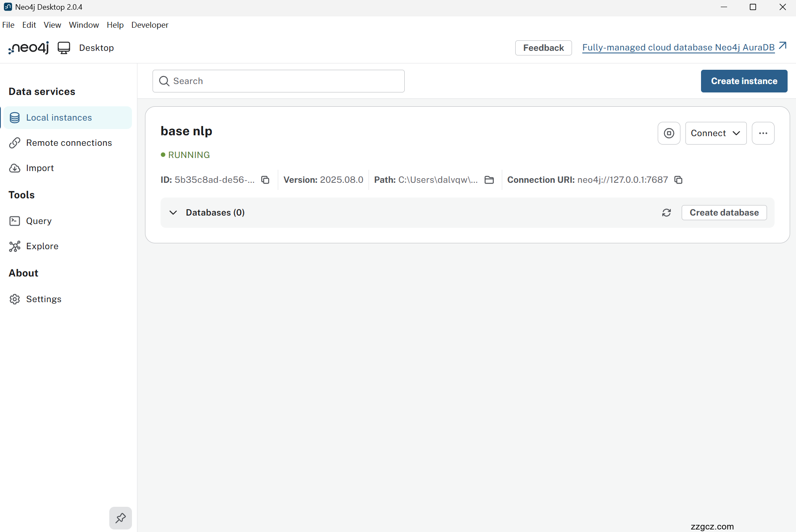The image size is (796, 532).
Task: Open Settings in the sidebar
Action: click(x=44, y=299)
